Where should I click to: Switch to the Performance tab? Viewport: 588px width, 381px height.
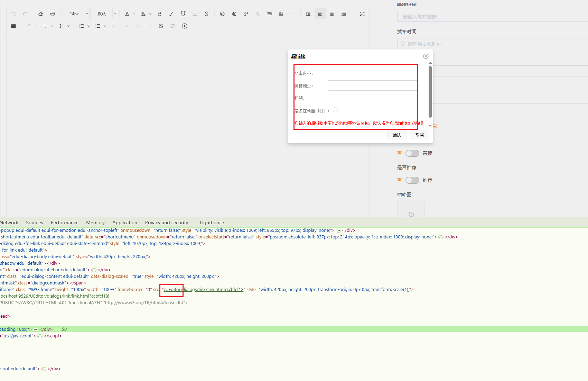[x=65, y=223]
